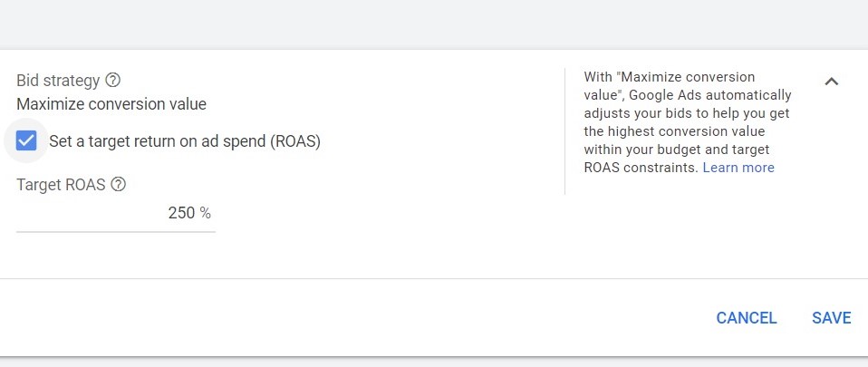
Task: Open the Bid strategy help icon
Action: (112, 81)
